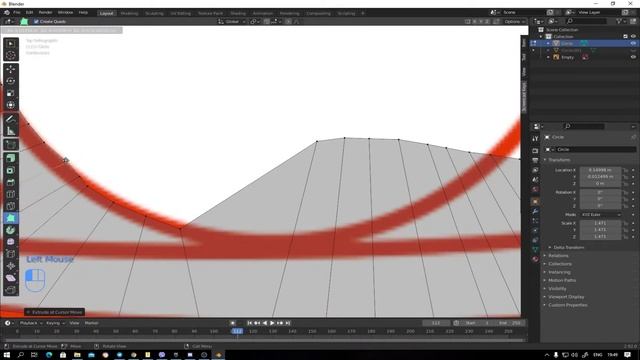Click the Play animation button
This screenshot has width=640, height=360.
coord(272,323)
